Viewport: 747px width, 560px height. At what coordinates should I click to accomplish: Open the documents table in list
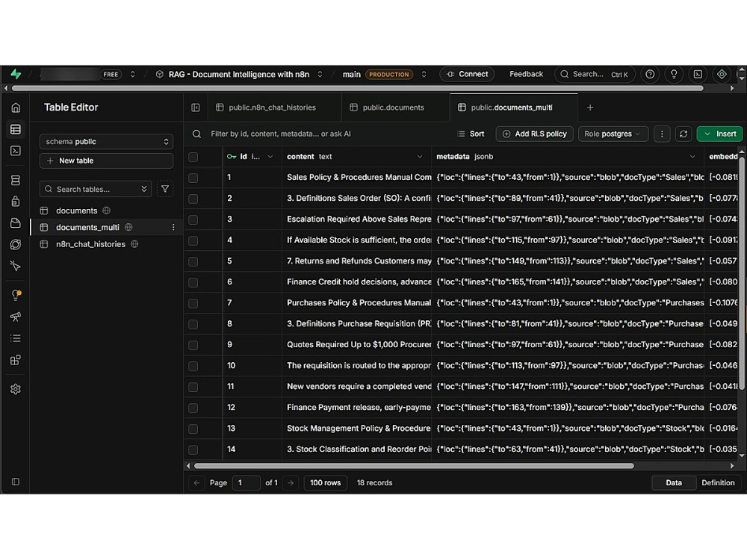[x=76, y=211]
